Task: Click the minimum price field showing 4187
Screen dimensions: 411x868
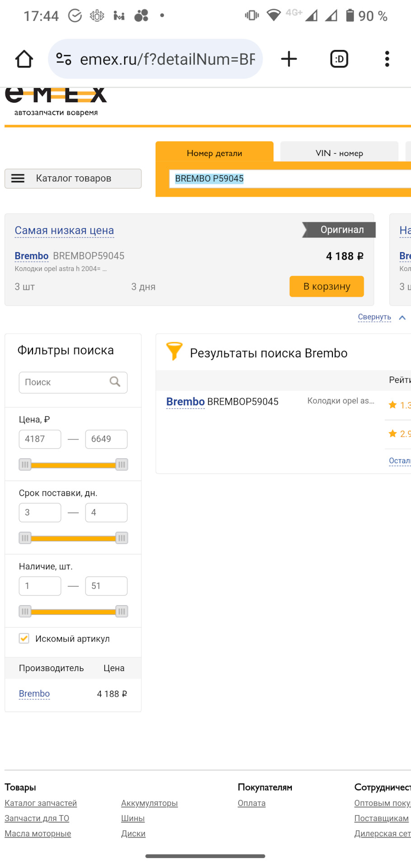Action: [x=40, y=439]
